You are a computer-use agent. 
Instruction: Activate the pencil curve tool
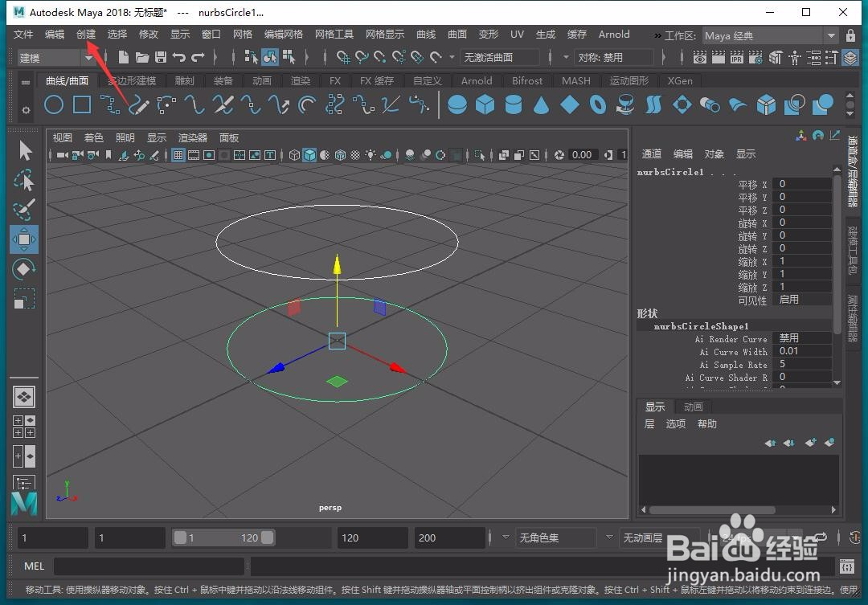tap(139, 104)
